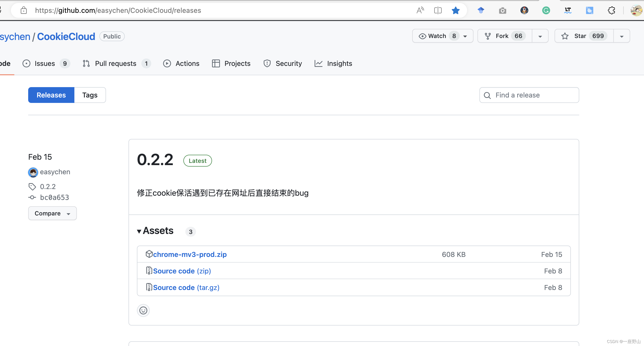644x346 pixels.
Task: Add a reaction with the smiley button
Action: (x=143, y=310)
